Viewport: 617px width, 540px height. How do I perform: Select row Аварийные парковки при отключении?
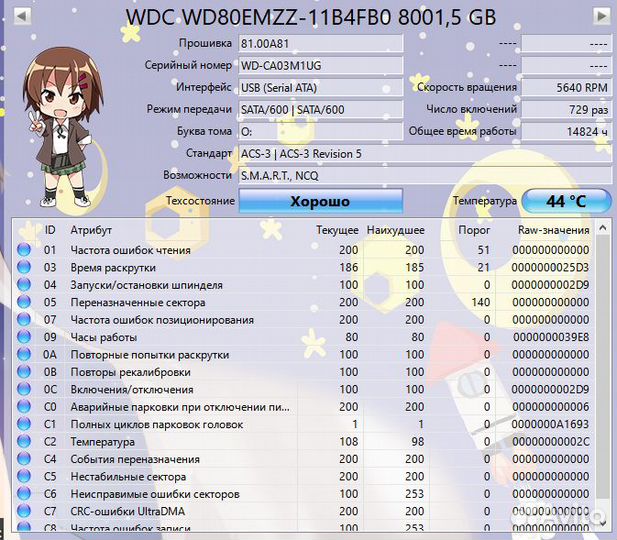tap(303, 407)
